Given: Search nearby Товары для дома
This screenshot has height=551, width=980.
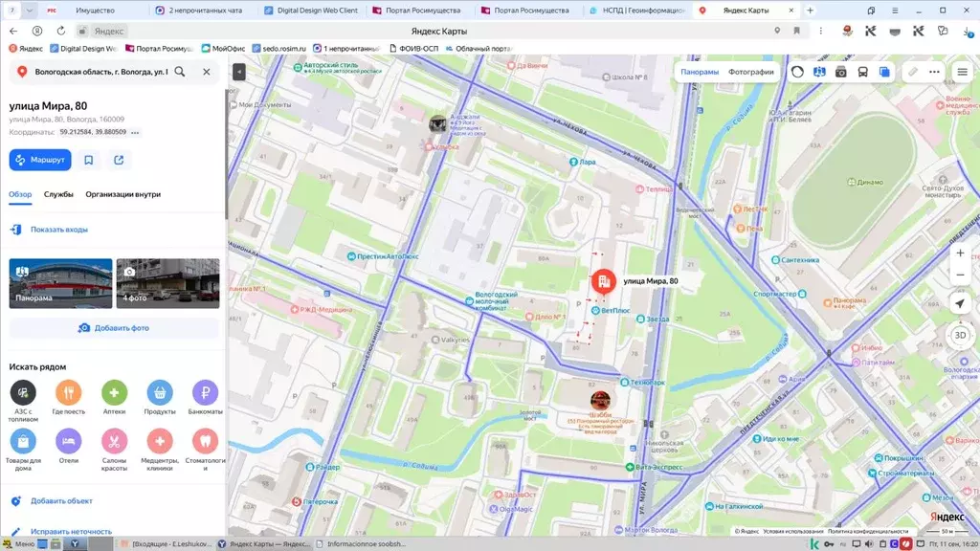Looking at the screenshot, I should pyautogui.click(x=23, y=450).
